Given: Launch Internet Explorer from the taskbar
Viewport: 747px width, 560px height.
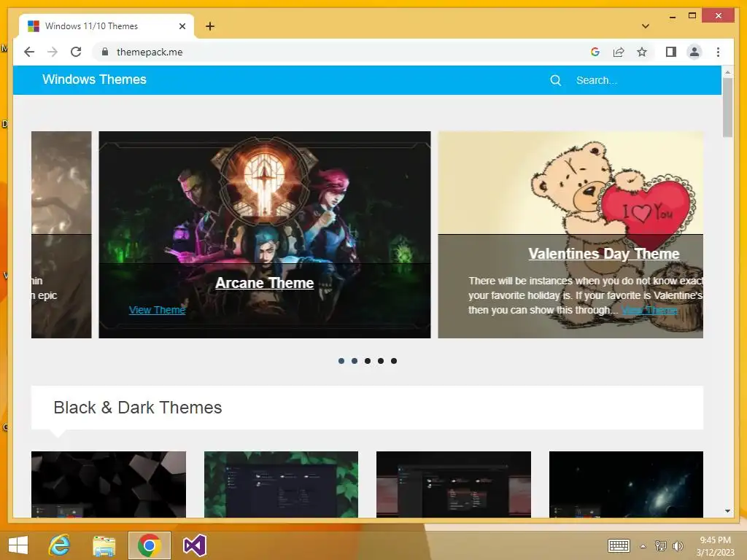Looking at the screenshot, I should click(59, 545).
